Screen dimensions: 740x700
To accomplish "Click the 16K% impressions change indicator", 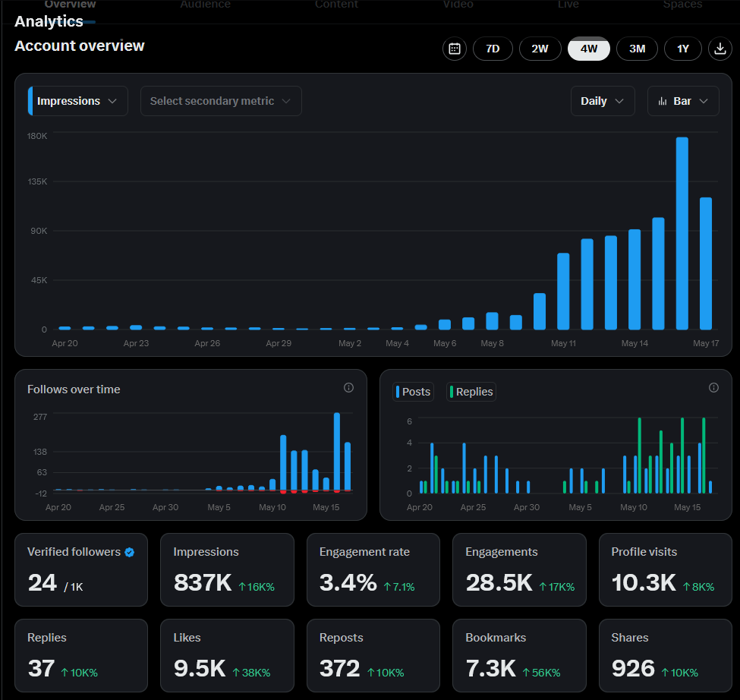I will pyautogui.click(x=257, y=587).
